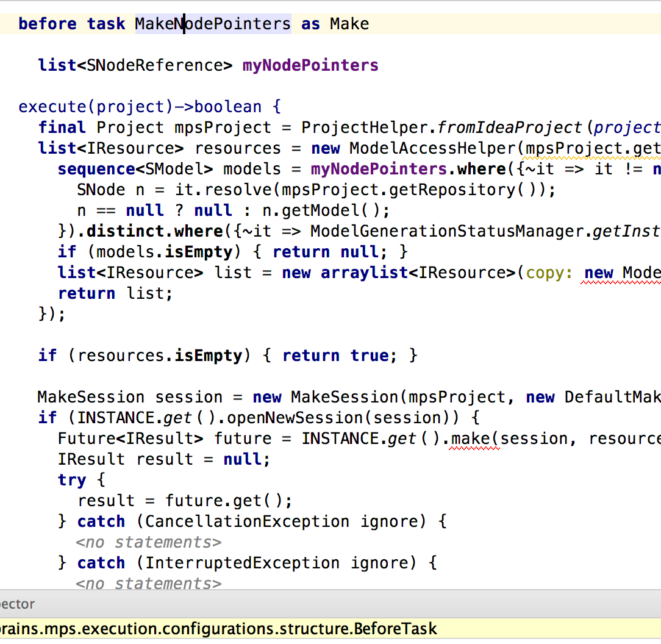661x644 pixels.
Task: Select the first <no statements> placeholder
Action: point(148,542)
